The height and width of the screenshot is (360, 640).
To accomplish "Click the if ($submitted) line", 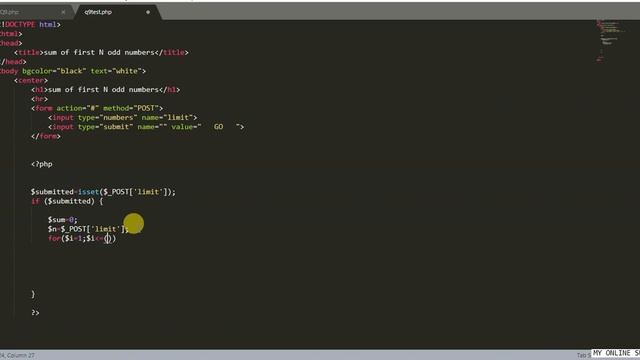I will pos(67,201).
